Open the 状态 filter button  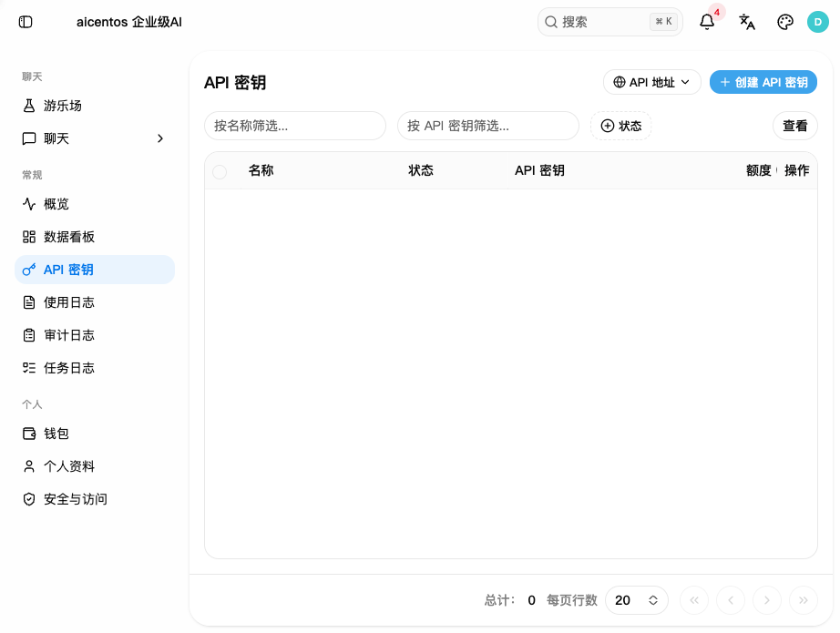(x=621, y=126)
